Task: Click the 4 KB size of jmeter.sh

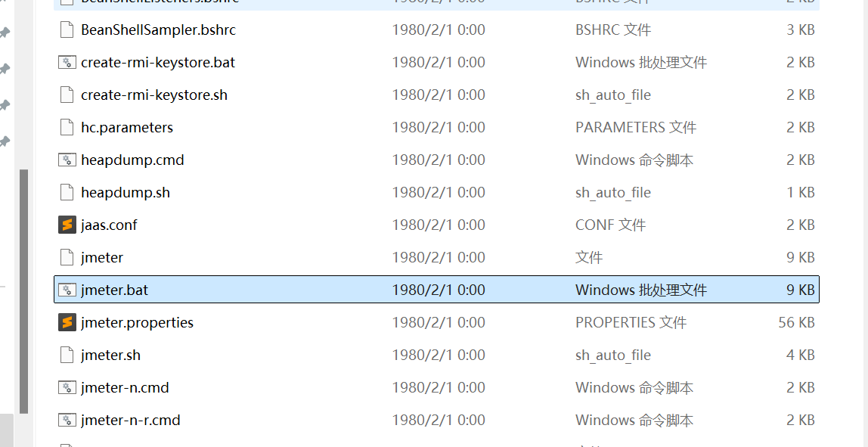Action: click(x=801, y=355)
